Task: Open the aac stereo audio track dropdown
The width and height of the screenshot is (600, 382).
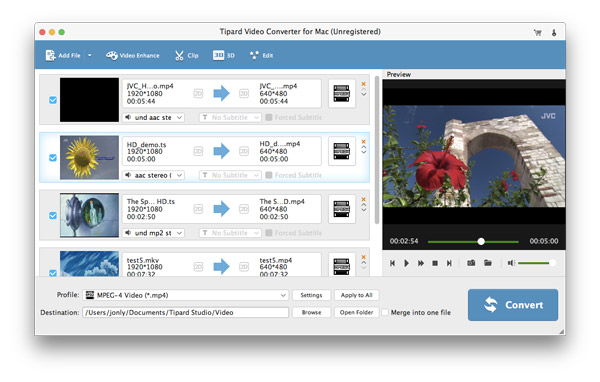Action: click(x=154, y=175)
